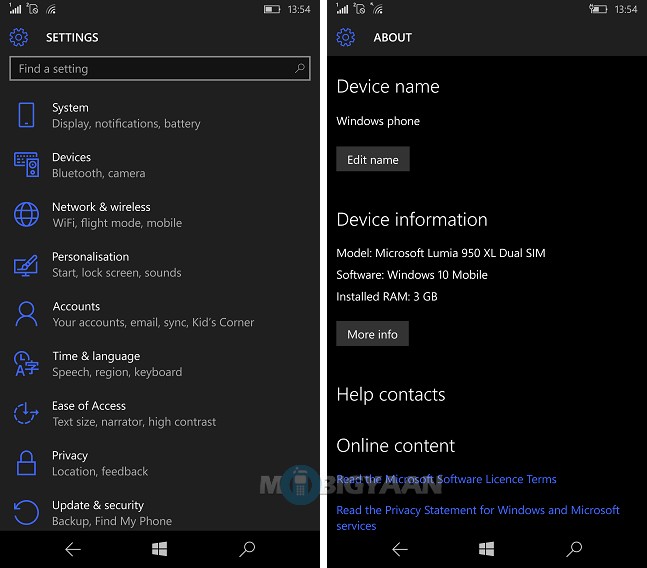Open the System phone icon
Viewport: 647px width, 568px height.
pos(26,115)
